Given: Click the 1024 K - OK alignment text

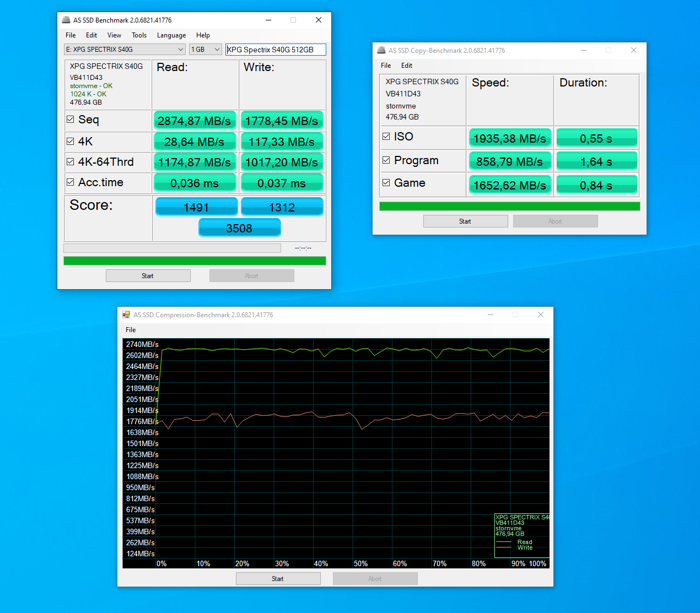Looking at the screenshot, I should pyautogui.click(x=88, y=94).
